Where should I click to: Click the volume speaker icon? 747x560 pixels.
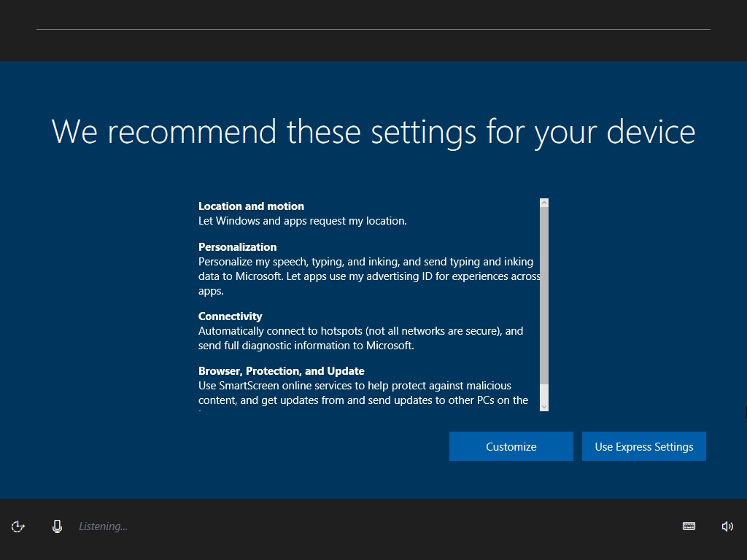pyautogui.click(x=727, y=526)
